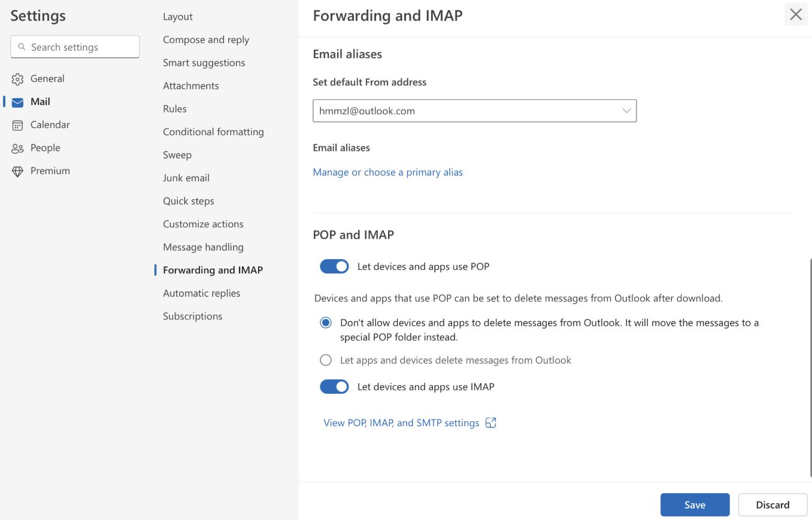Open Compose and reply settings
This screenshot has width=812, height=520.
(x=206, y=39)
